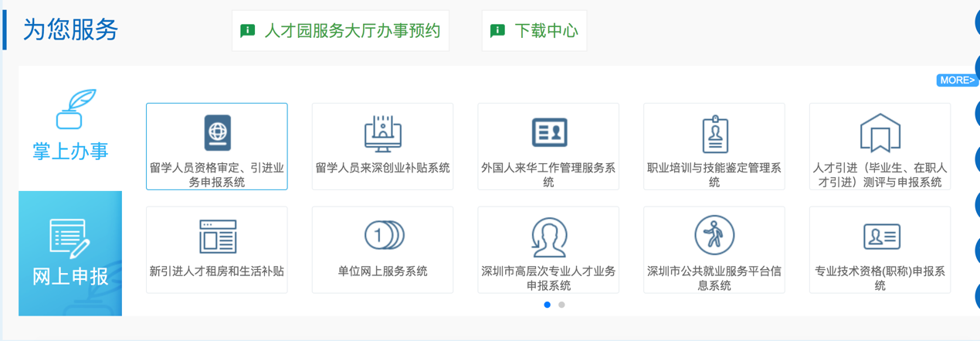Click the walking person icon for 公共就业服务平台
Screen dimensions: 980x341
(x=714, y=235)
